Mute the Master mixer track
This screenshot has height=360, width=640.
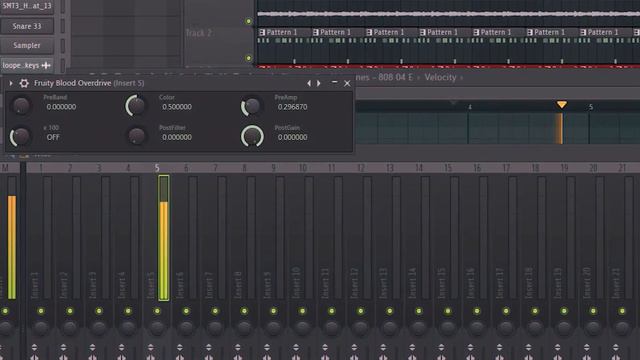coord(5,311)
